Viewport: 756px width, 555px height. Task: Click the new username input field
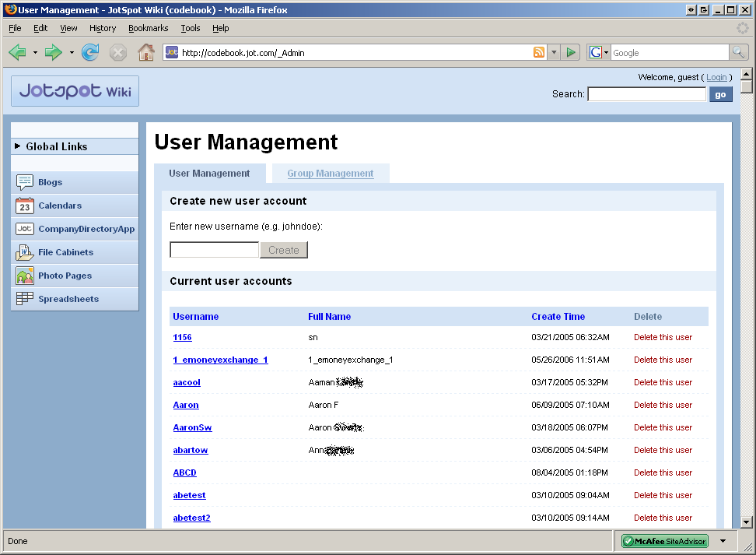(x=215, y=250)
